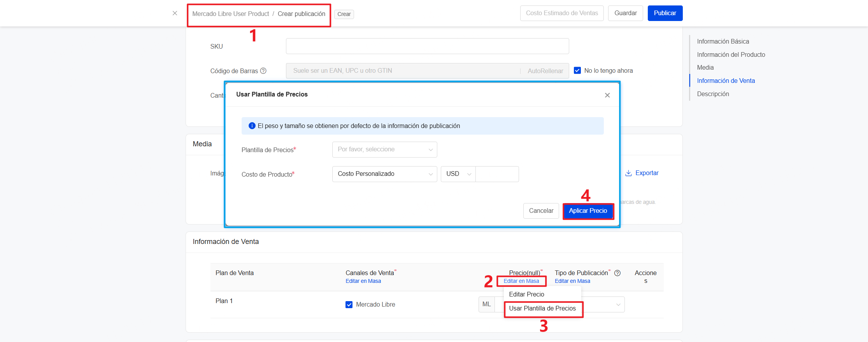Jump to Descripción section in sidebar

click(x=713, y=94)
